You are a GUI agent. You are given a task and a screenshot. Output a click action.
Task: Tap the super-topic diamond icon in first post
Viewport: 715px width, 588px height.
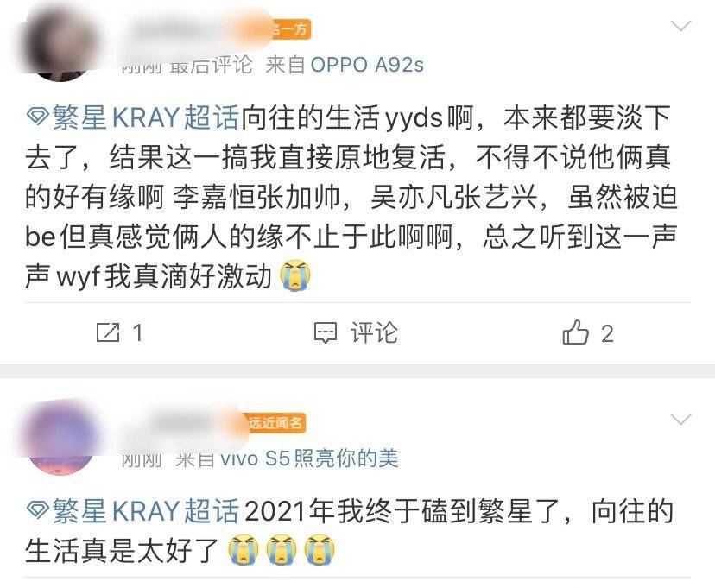point(38,117)
